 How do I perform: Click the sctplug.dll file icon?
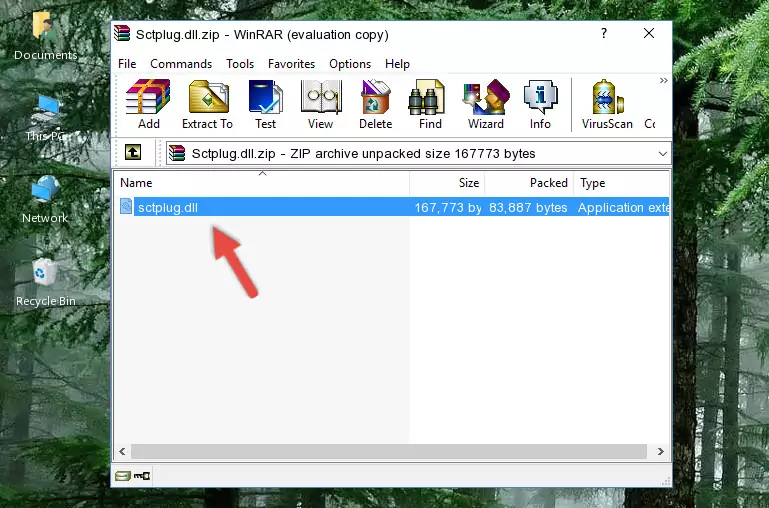pyautogui.click(x=126, y=206)
